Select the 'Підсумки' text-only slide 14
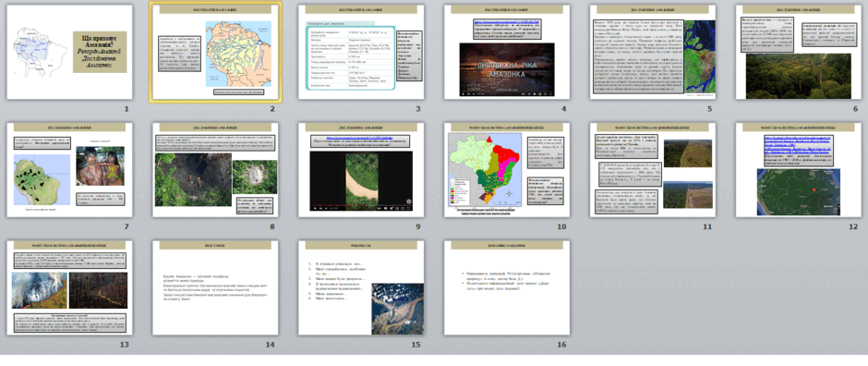 click(x=215, y=287)
